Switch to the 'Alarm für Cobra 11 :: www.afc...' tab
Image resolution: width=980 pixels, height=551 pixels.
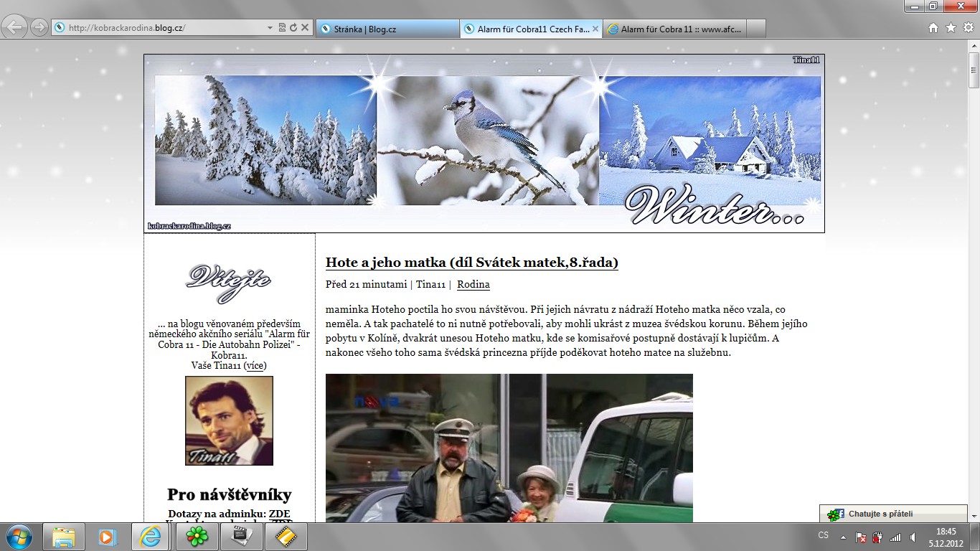[674, 29]
